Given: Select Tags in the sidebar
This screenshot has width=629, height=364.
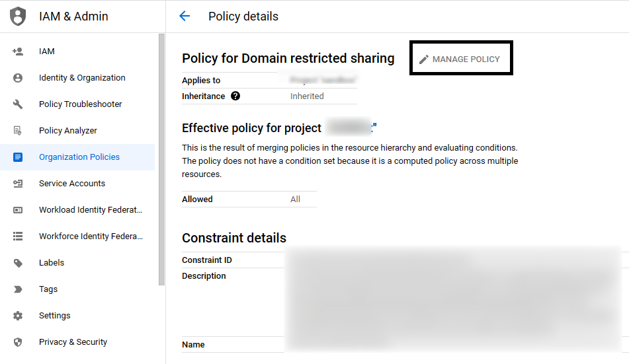Looking at the screenshot, I should click(48, 289).
